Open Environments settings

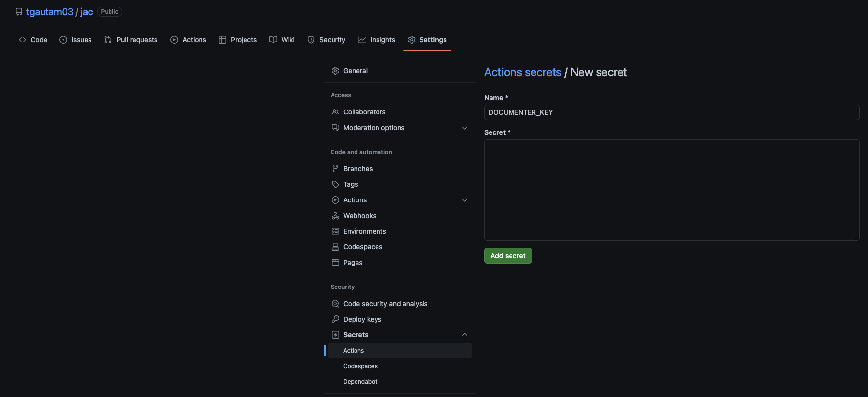tap(400, 231)
